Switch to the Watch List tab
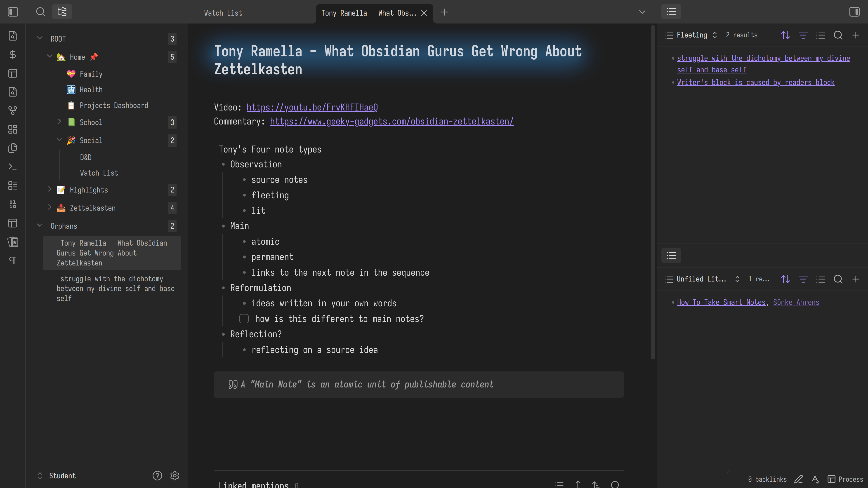 coord(223,13)
